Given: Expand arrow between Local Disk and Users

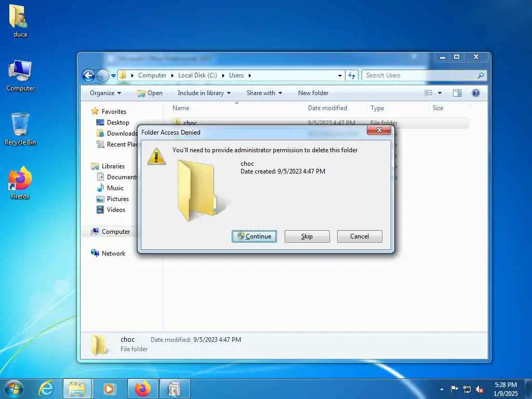Looking at the screenshot, I should [223, 75].
